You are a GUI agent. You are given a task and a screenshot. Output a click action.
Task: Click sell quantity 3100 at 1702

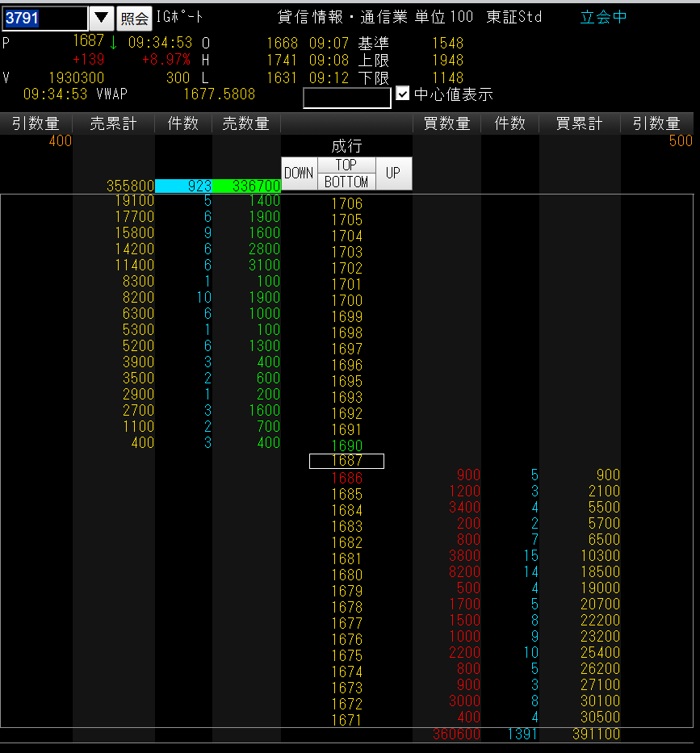(264, 265)
